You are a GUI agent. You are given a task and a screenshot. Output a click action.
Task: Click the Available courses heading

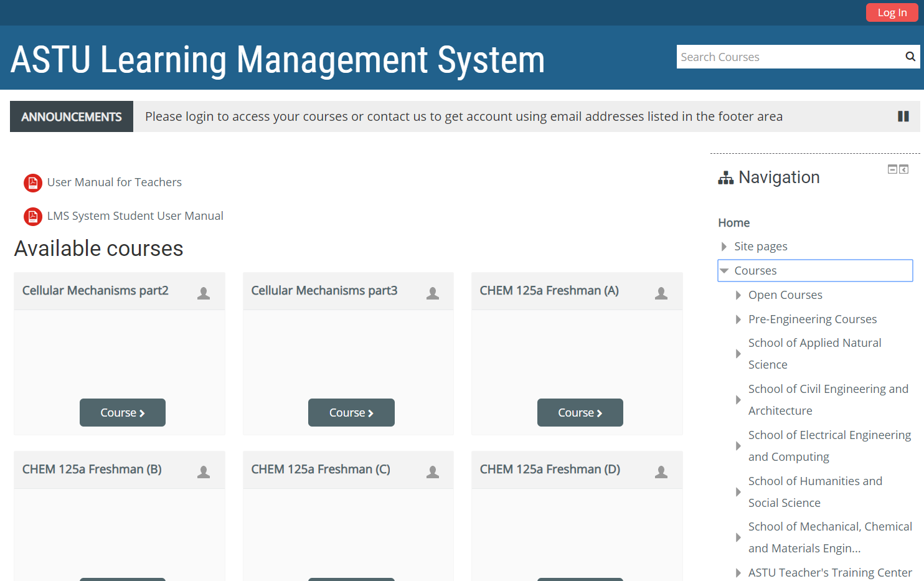point(98,248)
